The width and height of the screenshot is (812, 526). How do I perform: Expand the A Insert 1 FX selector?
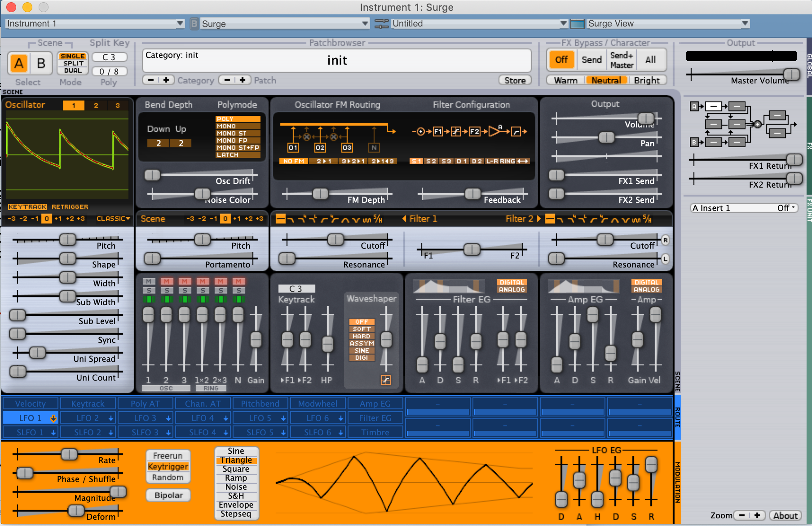(x=744, y=208)
